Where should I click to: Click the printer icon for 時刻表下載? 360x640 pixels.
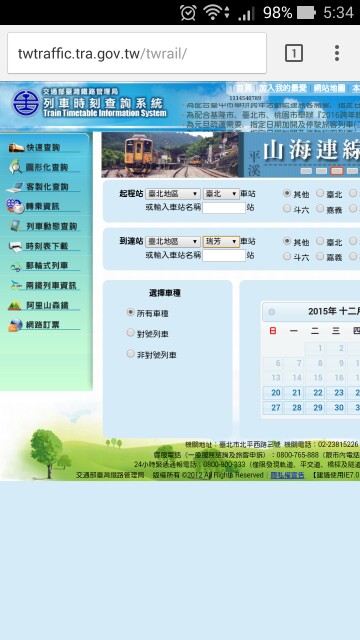click(15, 246)
